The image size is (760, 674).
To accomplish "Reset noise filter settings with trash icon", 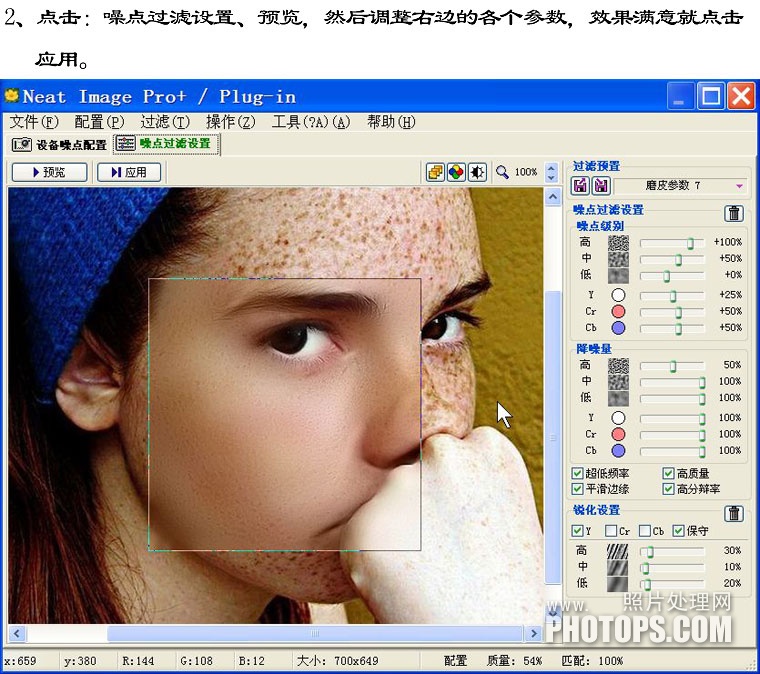I will 734,213.
